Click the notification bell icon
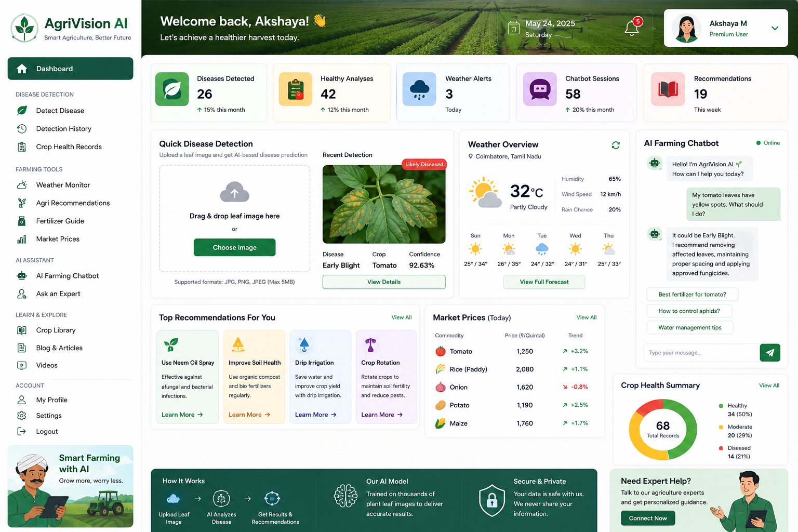This screenshot has width=798, height=532. tap(632, 28)
